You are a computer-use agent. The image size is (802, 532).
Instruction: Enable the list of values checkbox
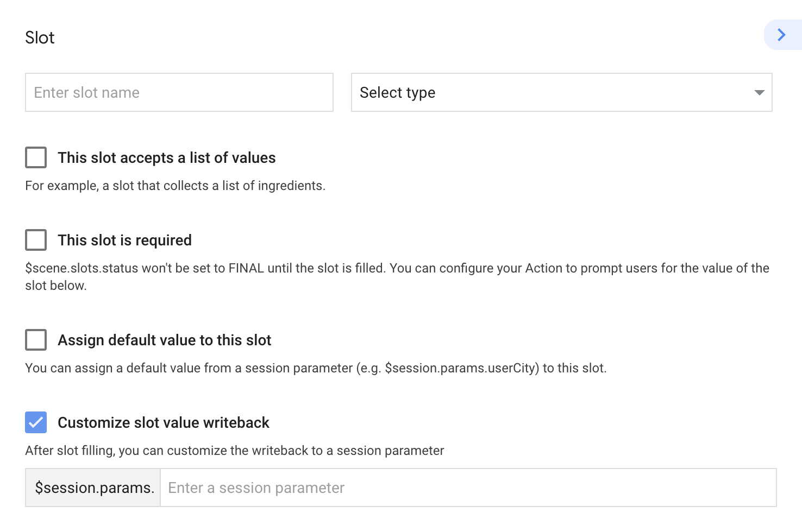[36, 157]
